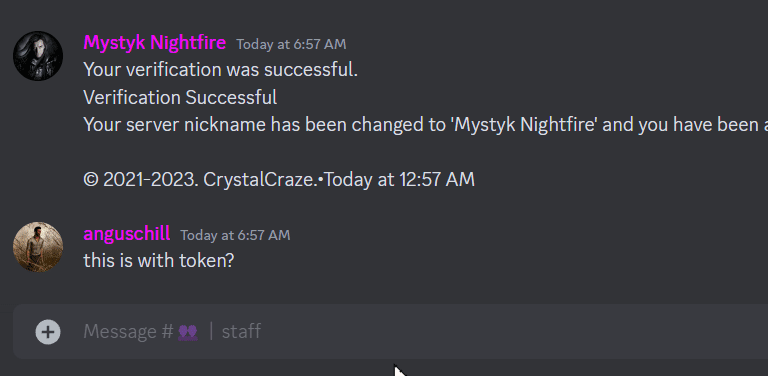768x376 pixels.
Task: Click quoted 'Mystyk Nightfire' nickname in embed
Action: (524, 125)
